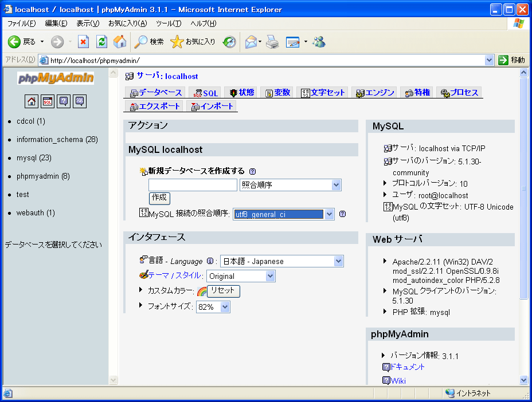Viewport: 532px width, 402px height.
Task: Open the IE History toolbar icon
Action: coord(229,42)
